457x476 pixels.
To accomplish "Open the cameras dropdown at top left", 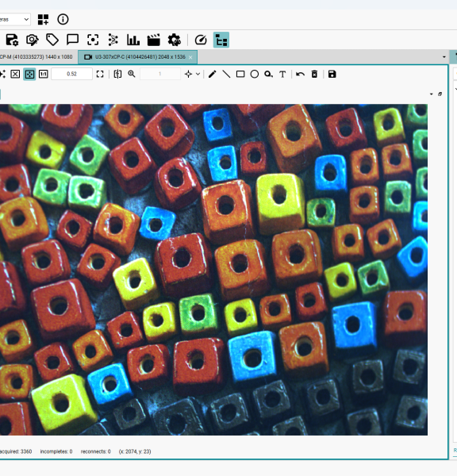I will tap(15, 19).
